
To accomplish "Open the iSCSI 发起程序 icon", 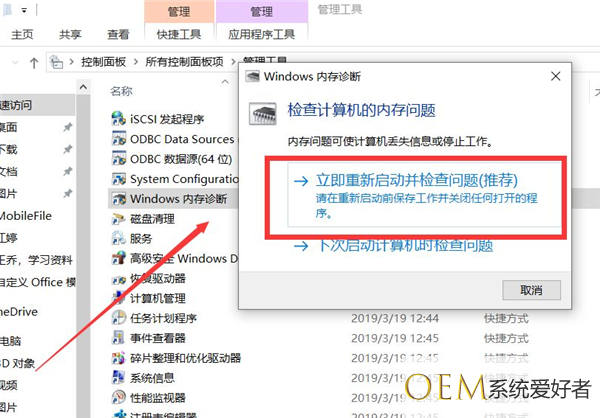I will coord(118,118).
